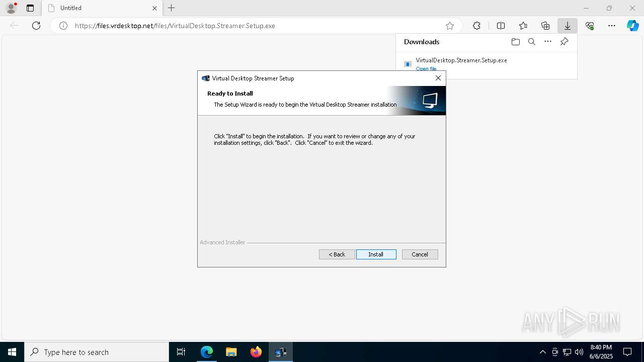Open the notifications center icon
Image resolution: width=644 pixels, height=362 pixels.
627,352
